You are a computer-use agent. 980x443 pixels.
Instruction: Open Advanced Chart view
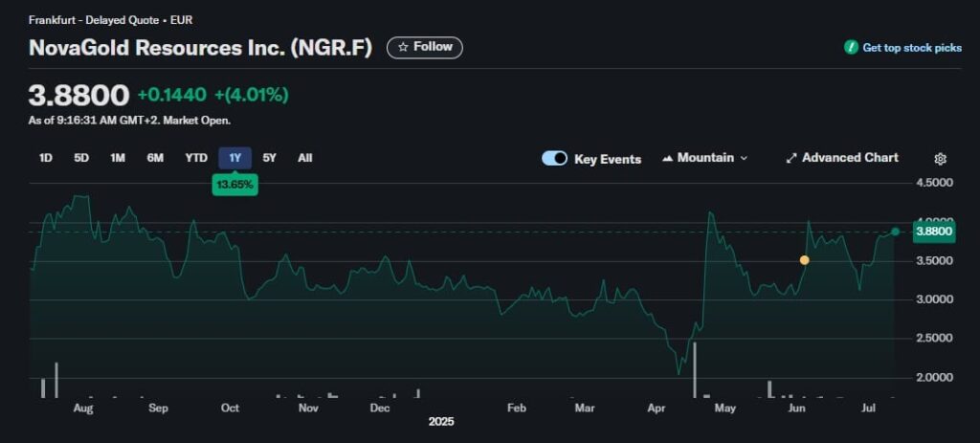coord(842,158)
